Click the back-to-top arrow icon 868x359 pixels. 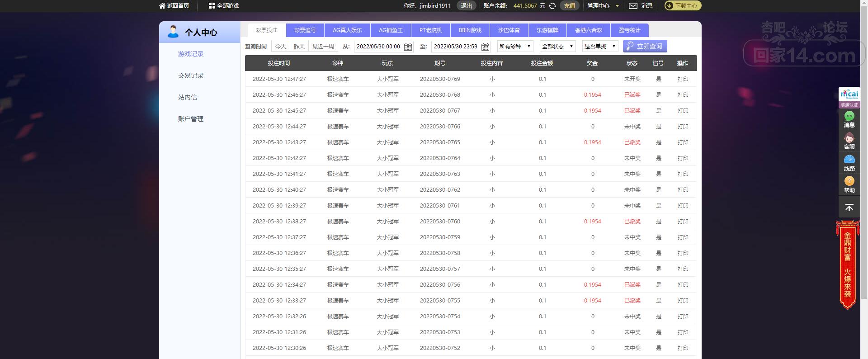[x=849, y=208]
